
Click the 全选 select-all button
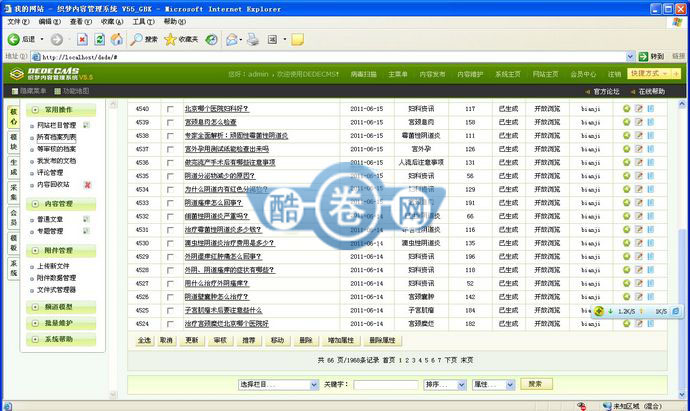pos(144,340)
